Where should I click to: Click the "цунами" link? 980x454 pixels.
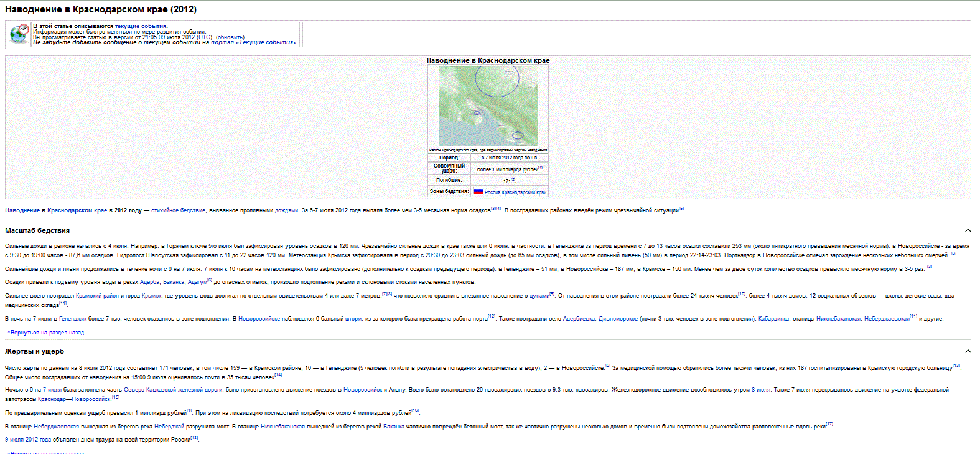539,296
